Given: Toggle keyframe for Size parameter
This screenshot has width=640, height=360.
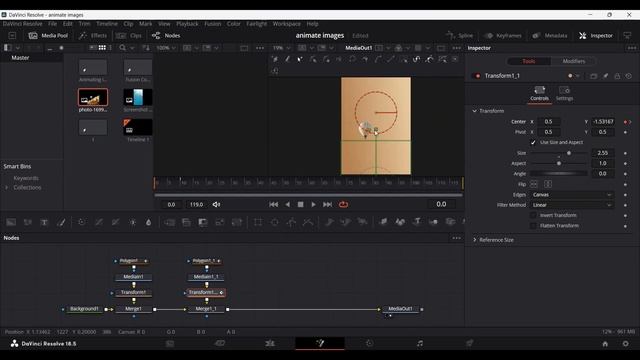Looking at the screenshot, I should 625,153.
